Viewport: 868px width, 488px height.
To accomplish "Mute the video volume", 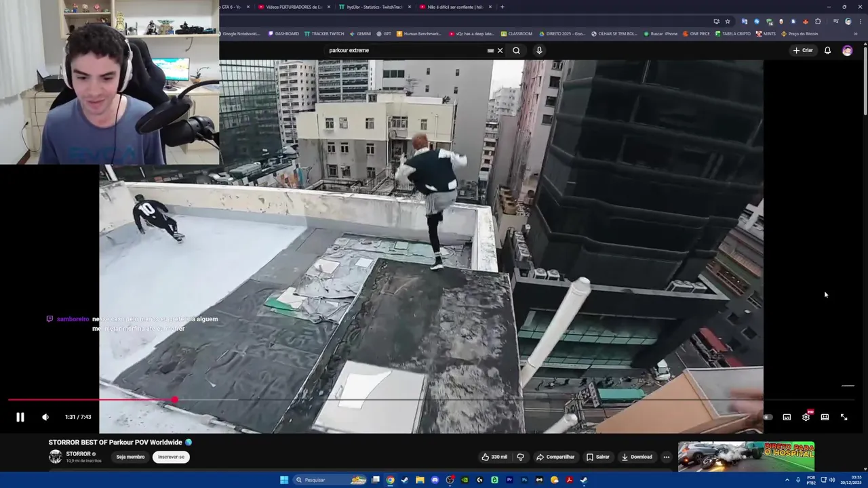I will point(45,417).
